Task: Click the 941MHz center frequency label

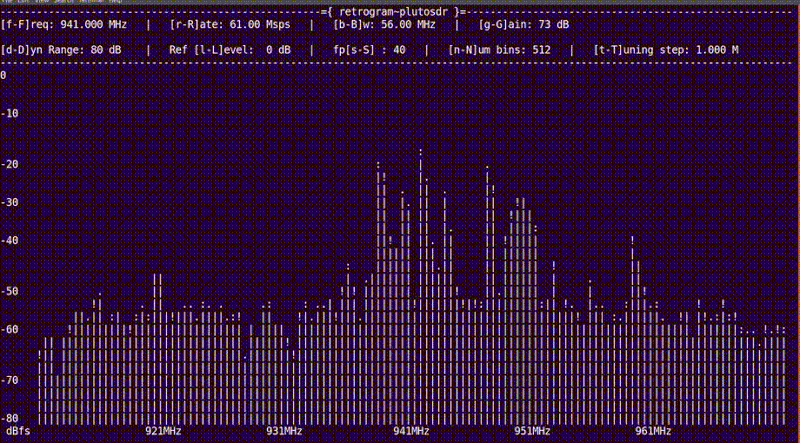Action: 411,431
